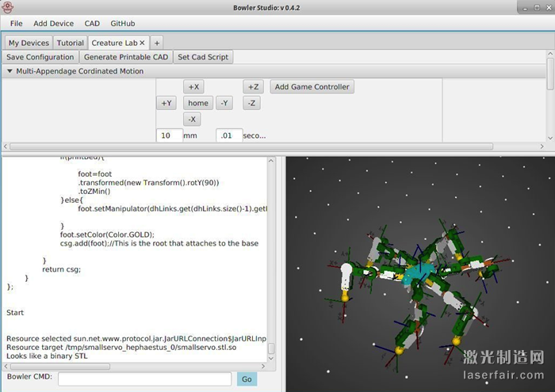The height and width of the screenshot is (392, 555).
Task: Switch to the Tutorial tab
Action: 70,43
